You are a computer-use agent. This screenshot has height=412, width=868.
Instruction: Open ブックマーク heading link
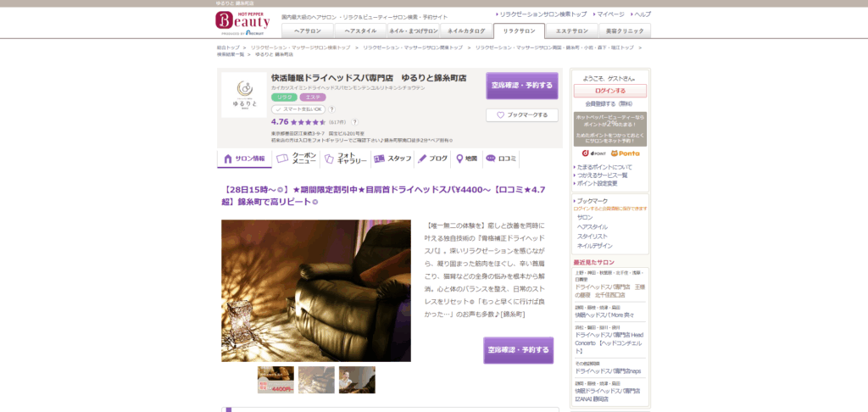point(591,201)
